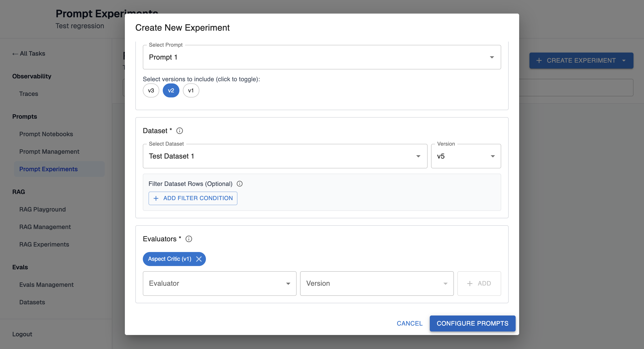Screen dimensions: 644x349
Task: Toggle version v3 chip on
Action: (151, 90)
